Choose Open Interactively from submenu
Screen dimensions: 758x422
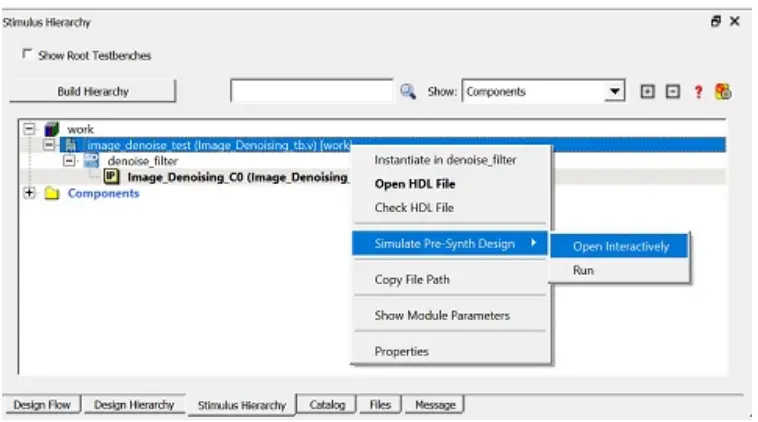(x=620, y=246)
